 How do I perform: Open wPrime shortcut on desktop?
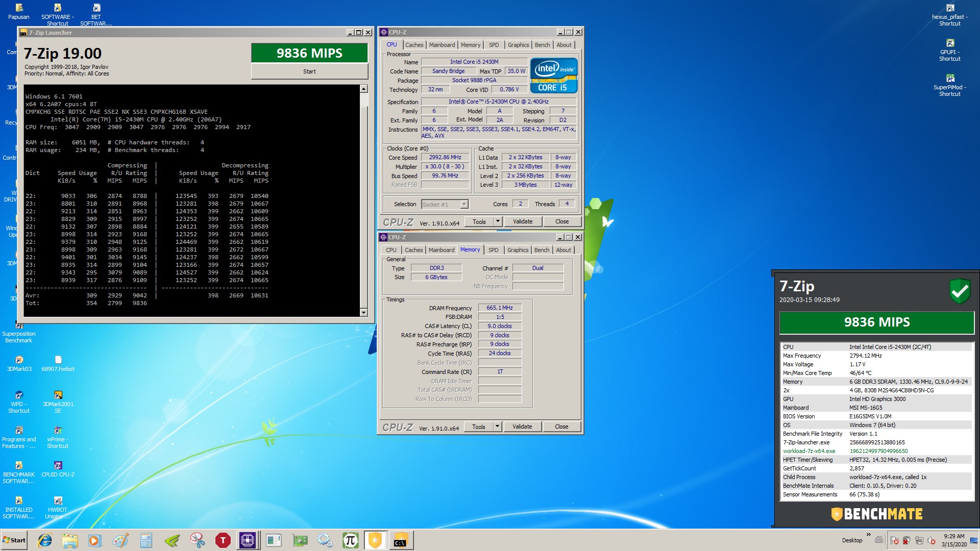tap(58, 437)
